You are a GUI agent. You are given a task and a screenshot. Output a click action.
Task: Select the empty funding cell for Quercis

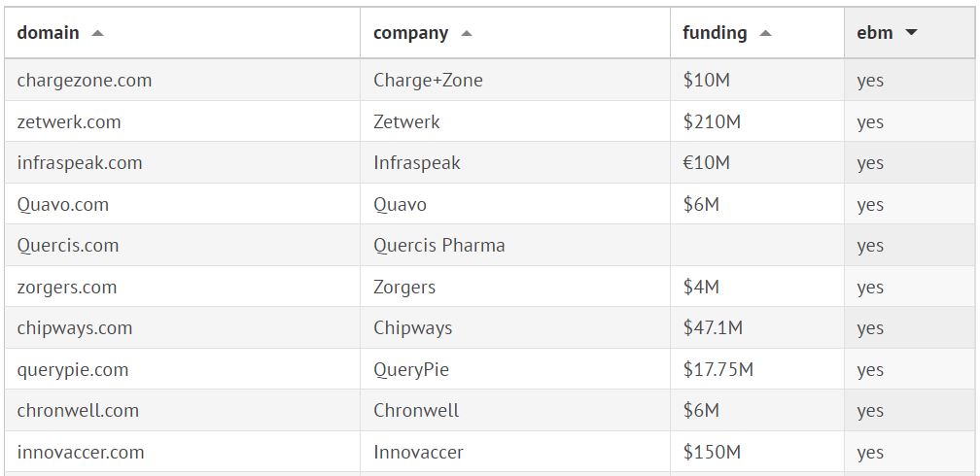click(x=756, y=246)
